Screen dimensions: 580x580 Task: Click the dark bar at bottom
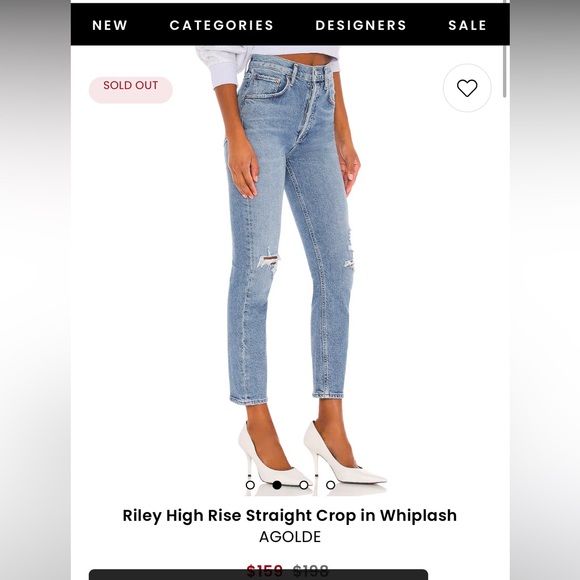click(x=258, y=574)
